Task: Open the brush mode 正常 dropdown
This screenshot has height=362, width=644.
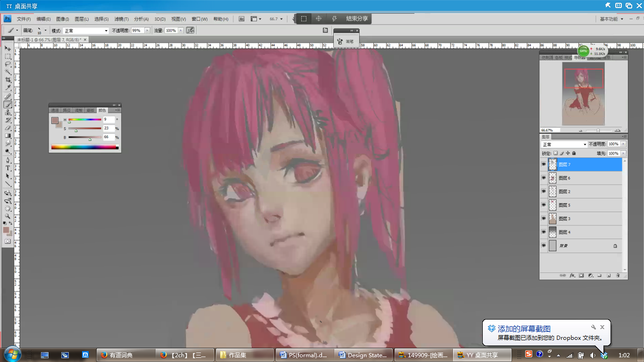Action: 86,30
